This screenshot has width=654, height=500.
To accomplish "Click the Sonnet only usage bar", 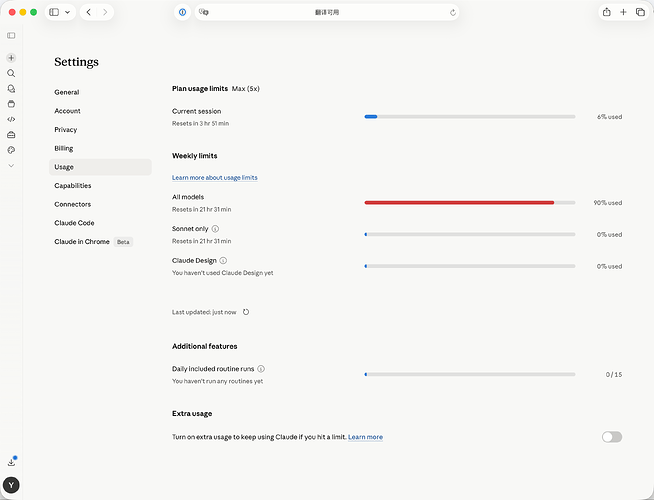I will click(x=470, y=234).
